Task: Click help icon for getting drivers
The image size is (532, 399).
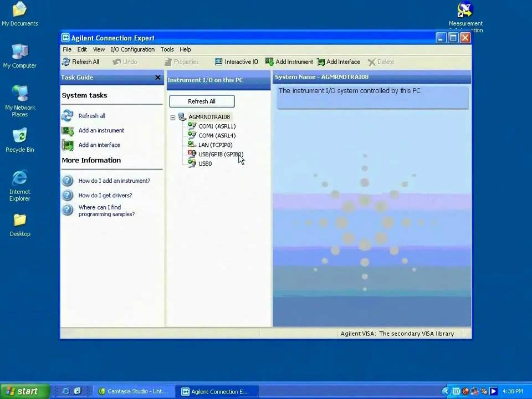Action: [67, 195]
